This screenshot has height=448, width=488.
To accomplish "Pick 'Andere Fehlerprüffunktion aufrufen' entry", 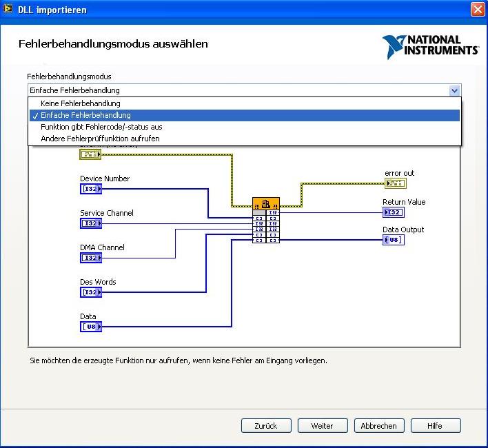I will (x=100, y=139).
